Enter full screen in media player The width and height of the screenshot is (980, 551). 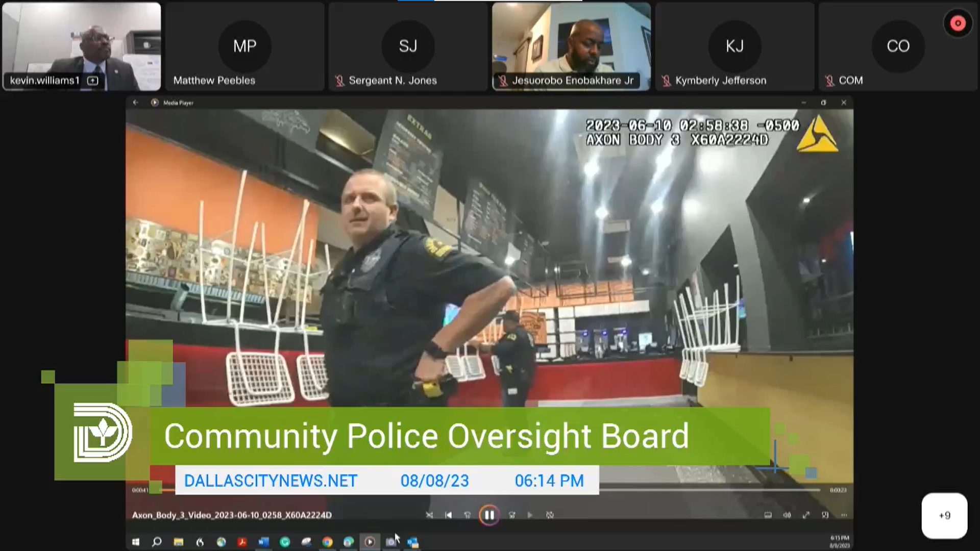coord(806,515)
